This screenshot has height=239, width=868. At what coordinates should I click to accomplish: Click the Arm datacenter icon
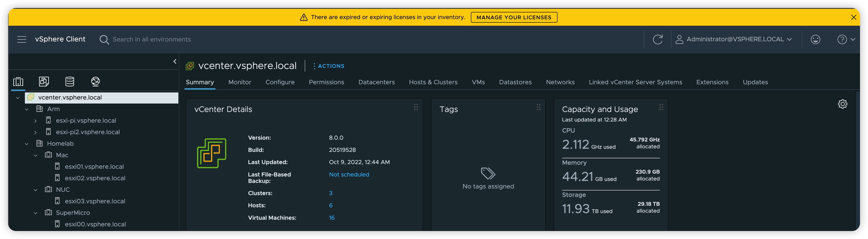point(39,109)
